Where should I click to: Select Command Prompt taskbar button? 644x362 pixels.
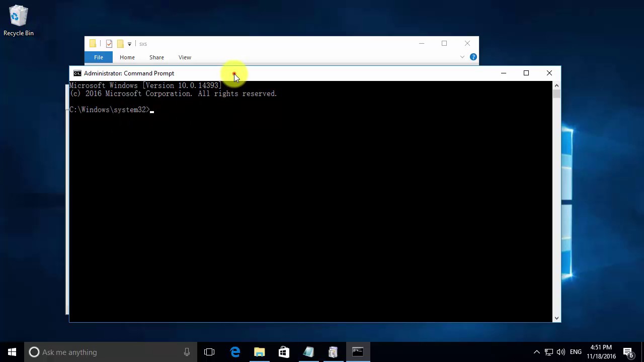(358, 352)
